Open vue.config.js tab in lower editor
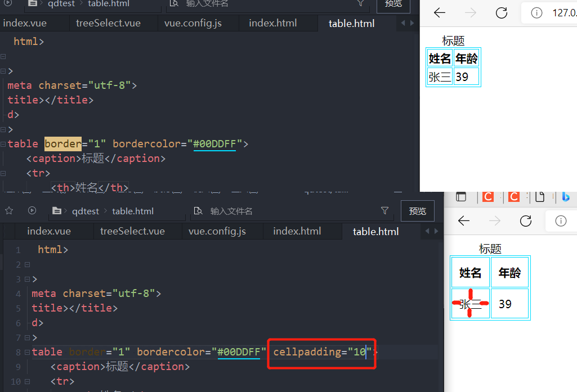The image size is (577, 392). 217,231
